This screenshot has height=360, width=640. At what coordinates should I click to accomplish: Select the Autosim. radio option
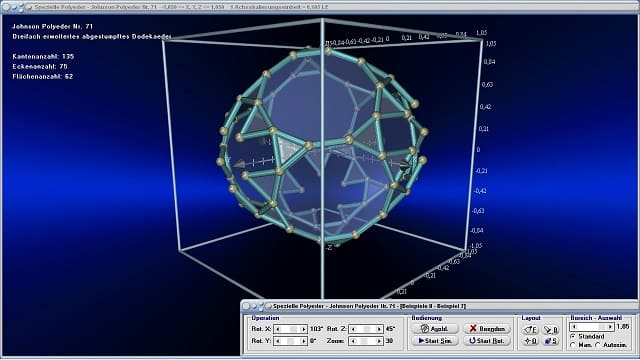(x=611, y=345)
